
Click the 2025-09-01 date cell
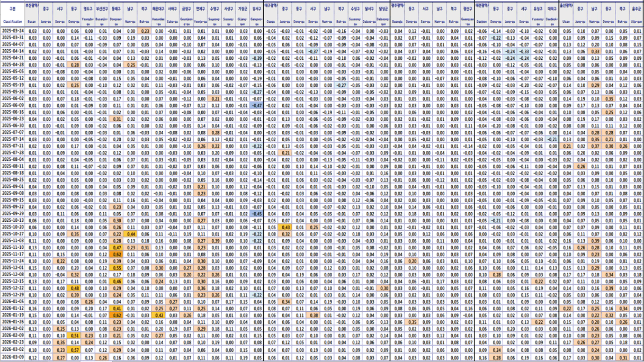pyautogui.click(x=13, y=186)
